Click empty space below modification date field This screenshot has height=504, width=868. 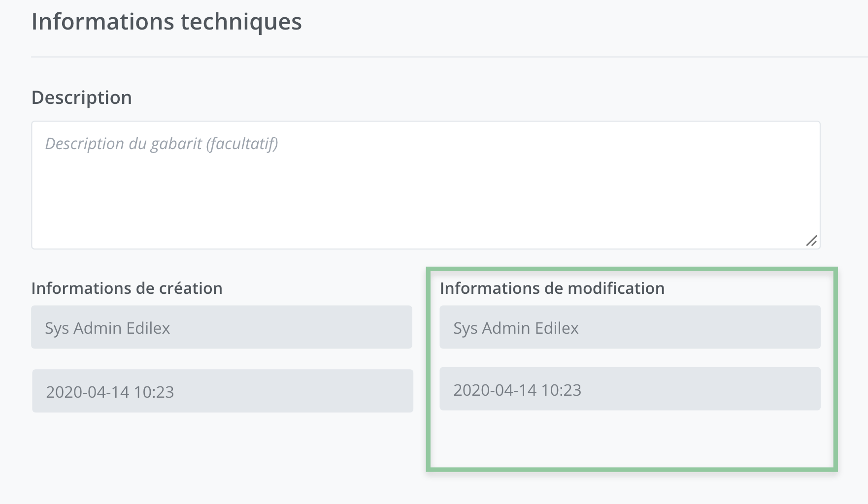630,439
